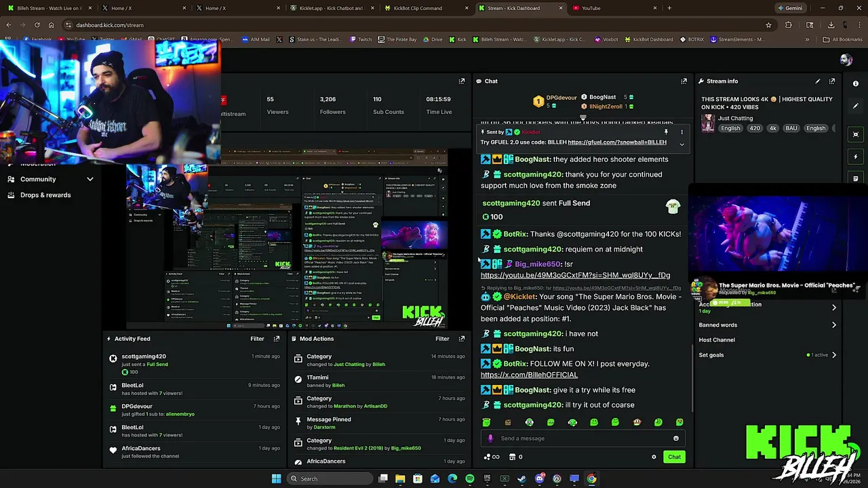The height and width of the screenshot is (488, 868).
Task: Open the x.com/BillehOFFICIAL link
Action: [529, 375]
